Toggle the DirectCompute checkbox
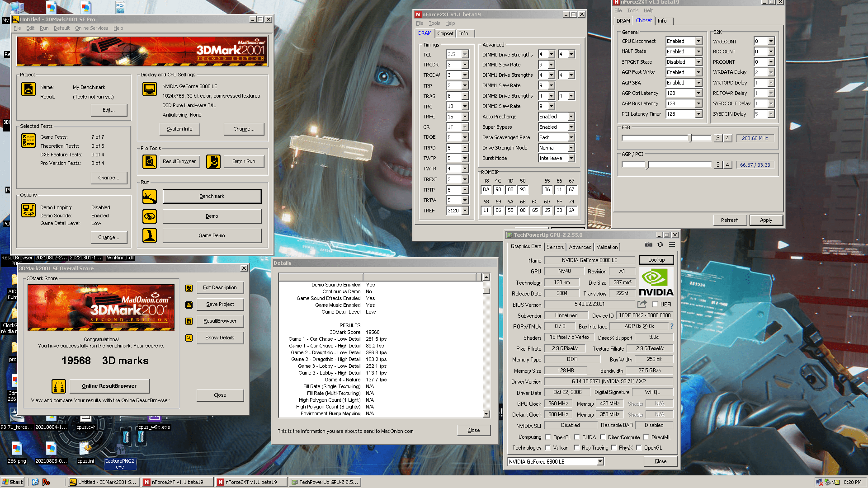The image size is (868, 488). 603,437
